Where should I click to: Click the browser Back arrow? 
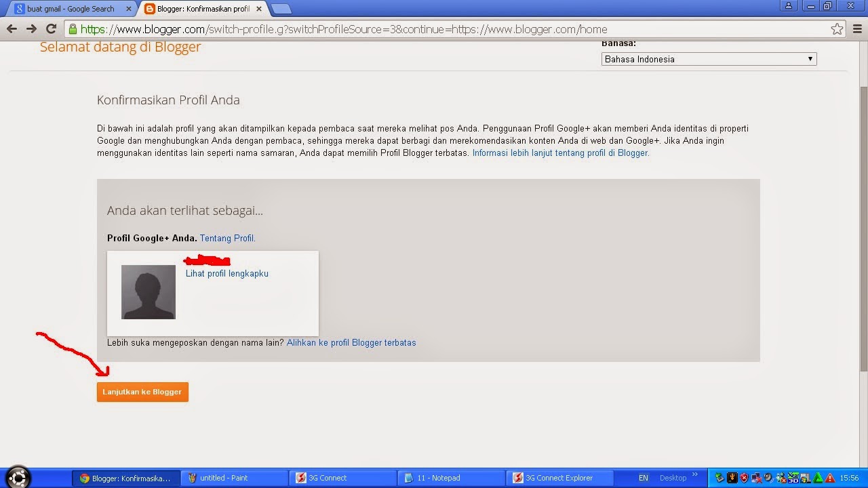tap(12, 29)
